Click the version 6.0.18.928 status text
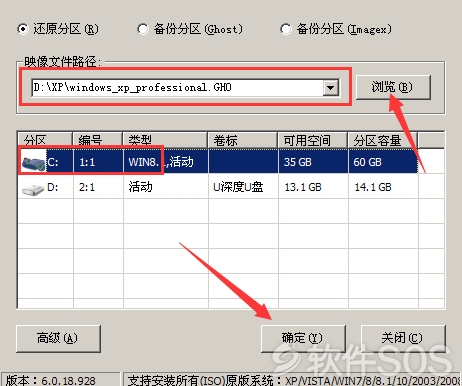This screenshot has width=462, height=386. (51, 380)
